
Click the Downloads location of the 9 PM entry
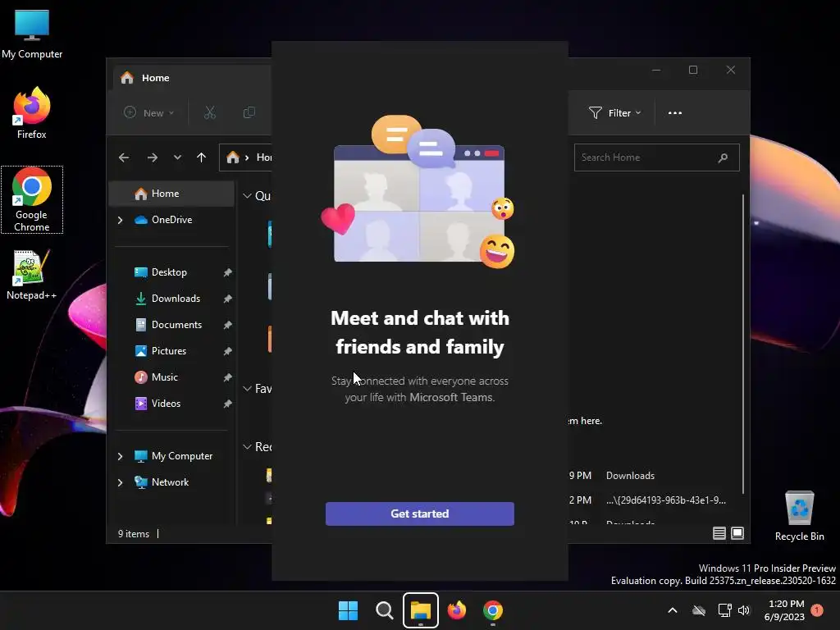click(630, 476)
